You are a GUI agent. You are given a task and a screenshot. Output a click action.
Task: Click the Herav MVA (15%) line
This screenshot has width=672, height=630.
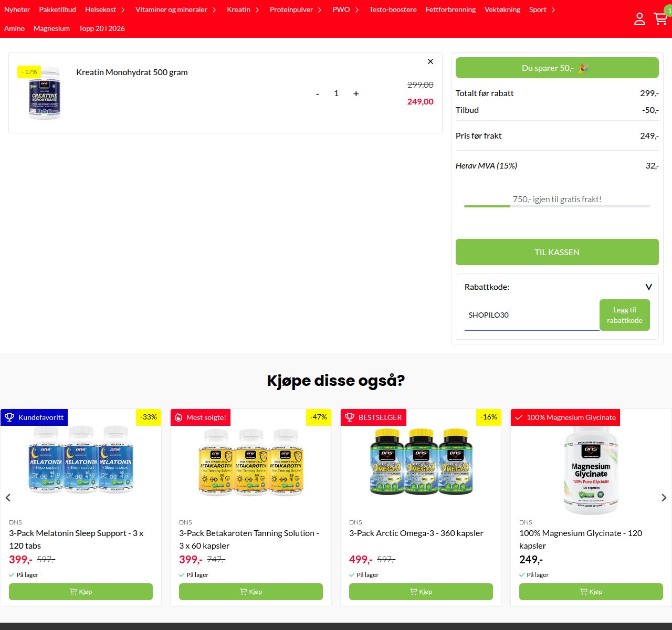coord(557,165)
